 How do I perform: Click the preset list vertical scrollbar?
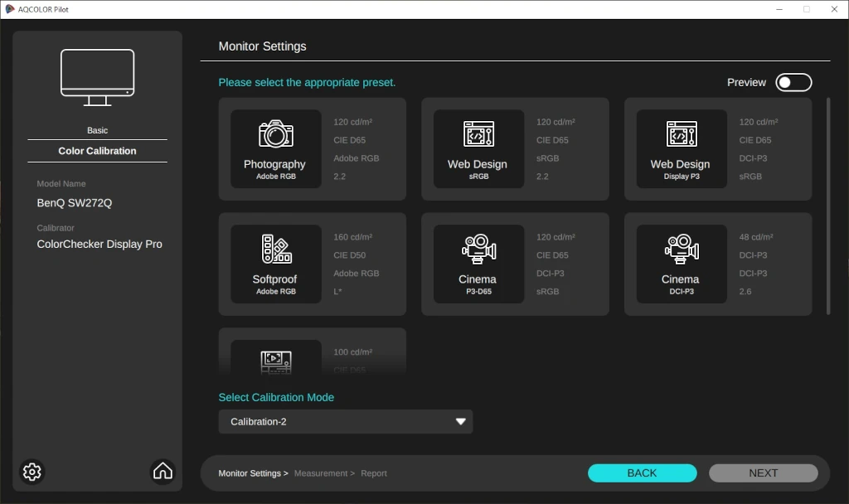(828, 206)
